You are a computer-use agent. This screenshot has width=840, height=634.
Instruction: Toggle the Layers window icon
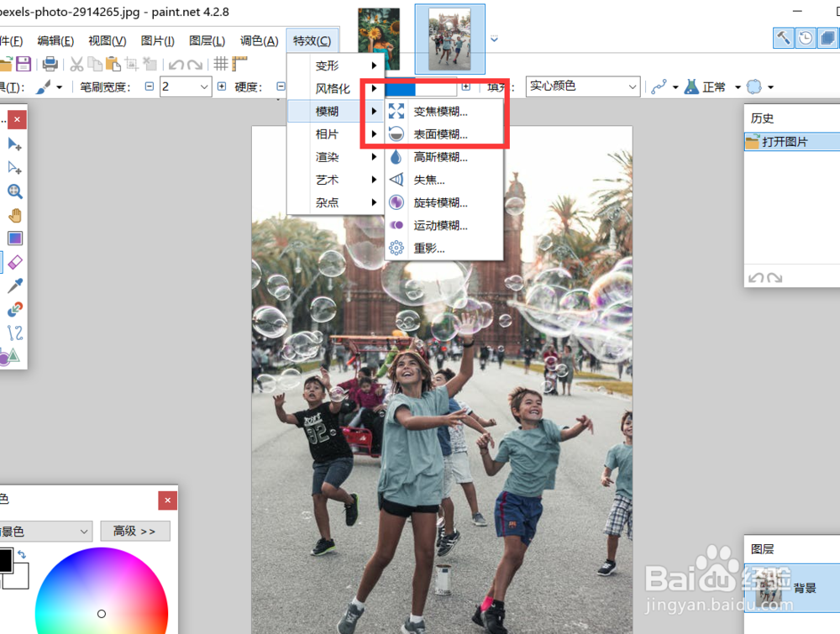827,38
